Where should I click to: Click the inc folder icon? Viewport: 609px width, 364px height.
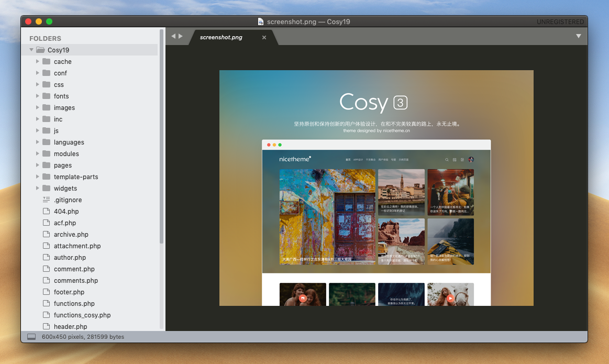pos(47,119)
